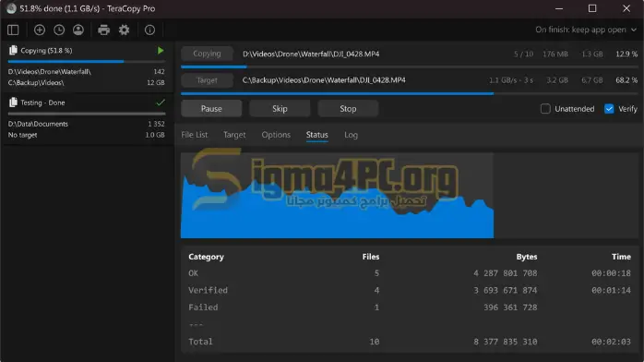This screenshot has height=362, width=644.
Task: Click the C:\Backup\Videos\ sidebar path
Action: 36,82
